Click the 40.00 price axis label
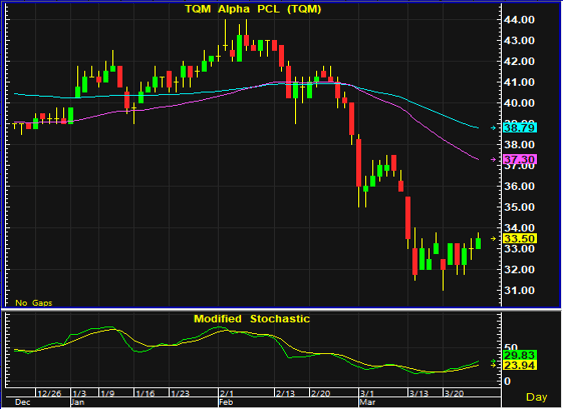Viewport: 563px width, 409px height. coord(519,103)
